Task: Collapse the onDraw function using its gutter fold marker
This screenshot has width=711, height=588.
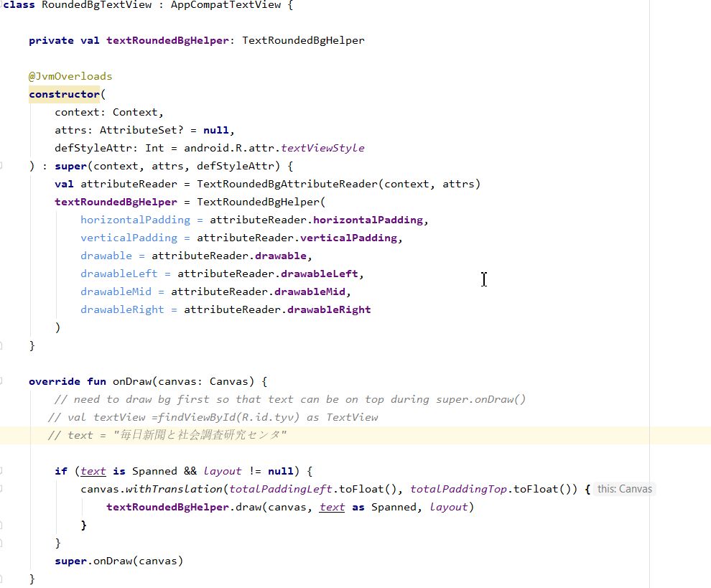Action: [1, 381]
